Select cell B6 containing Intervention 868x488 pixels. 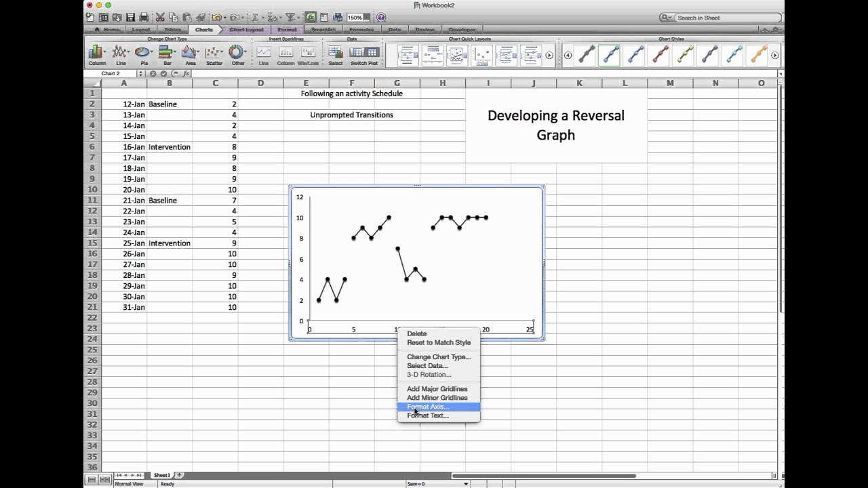[x=170, y=147]
